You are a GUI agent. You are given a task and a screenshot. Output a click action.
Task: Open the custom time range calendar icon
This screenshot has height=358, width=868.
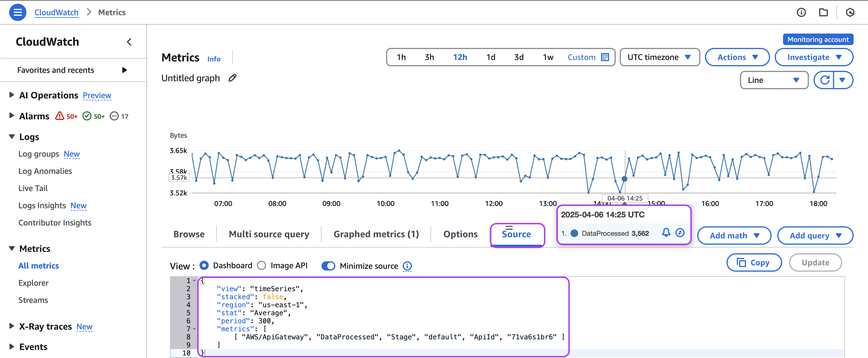pos(605,57)
